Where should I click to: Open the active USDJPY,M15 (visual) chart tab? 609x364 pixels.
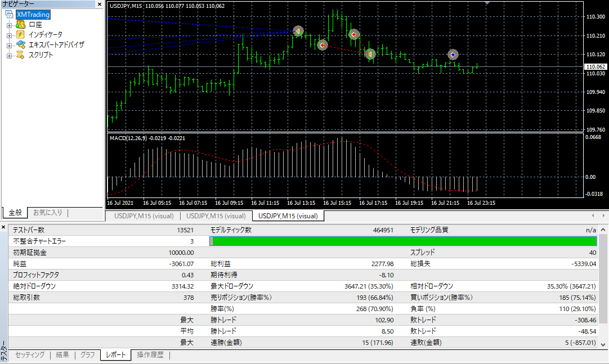click(288, 216)
